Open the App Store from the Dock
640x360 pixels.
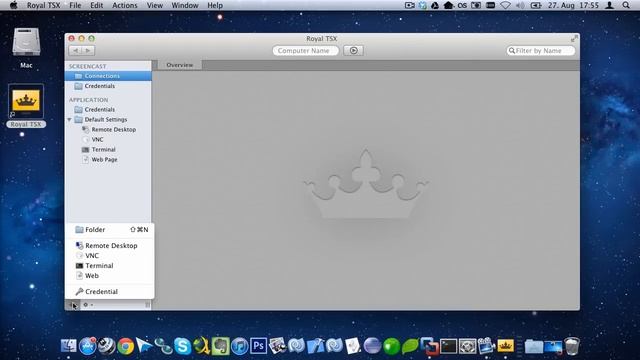87,346
